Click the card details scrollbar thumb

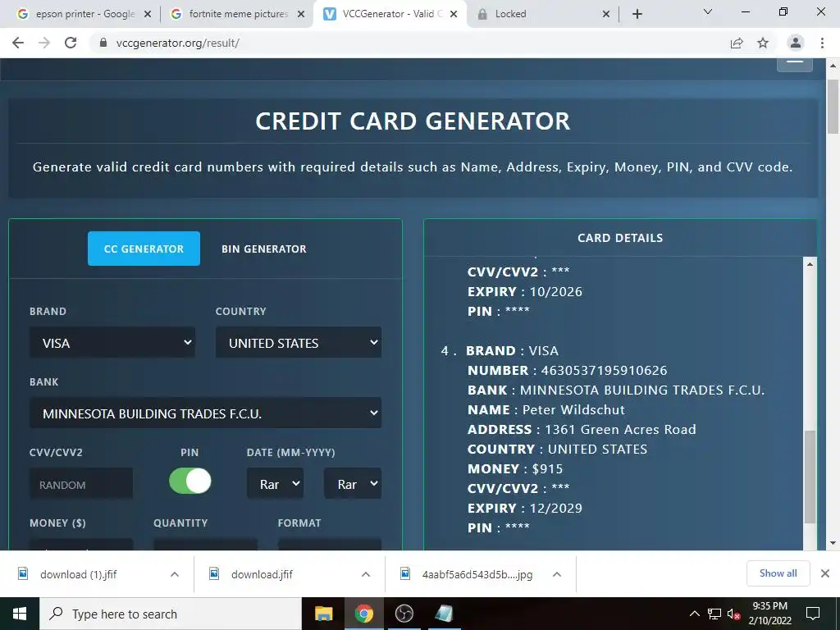coord(810,477)
